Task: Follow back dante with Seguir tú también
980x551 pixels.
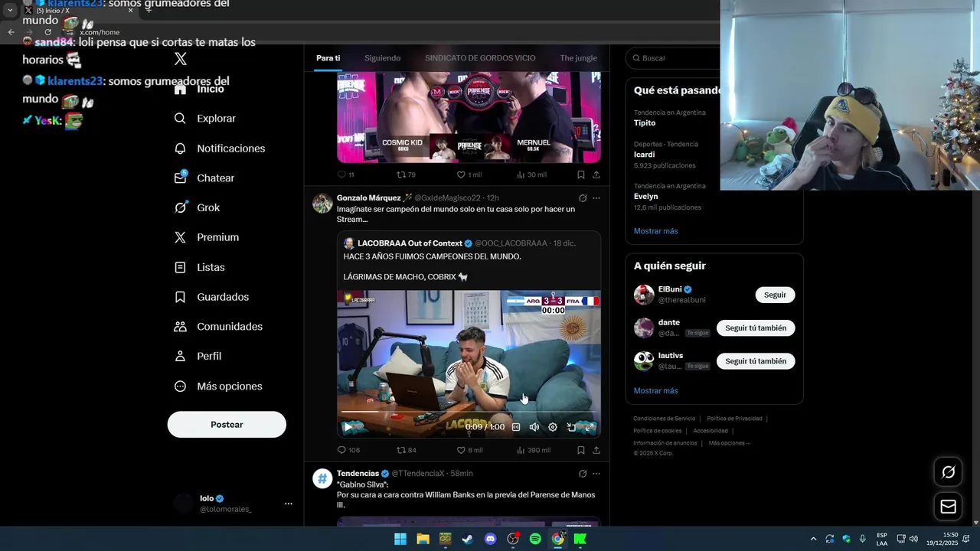Action: pos(756,328)
